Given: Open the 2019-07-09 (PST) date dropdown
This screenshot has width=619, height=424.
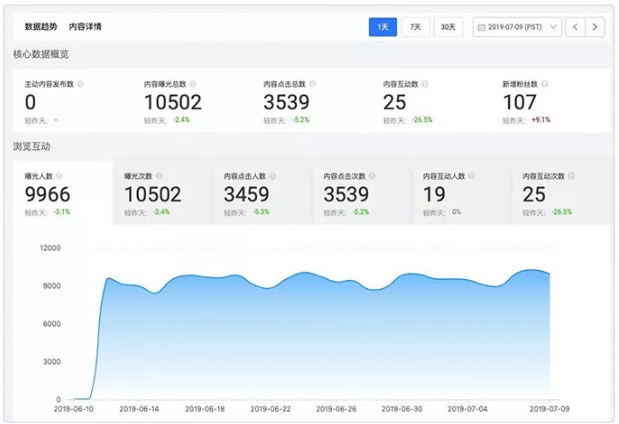Looking at the screenshot, I should click(x=516, y=27).
